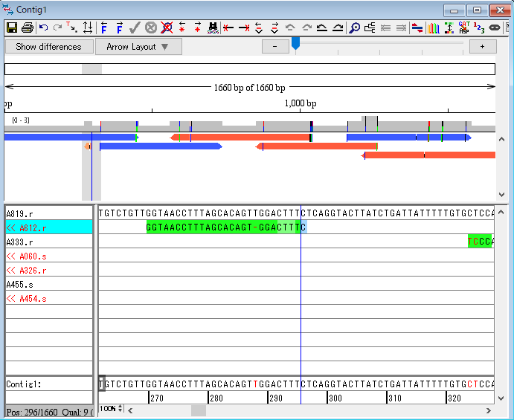
Task: Click the colored 123 numbering icon
Action: coord(479,28)
